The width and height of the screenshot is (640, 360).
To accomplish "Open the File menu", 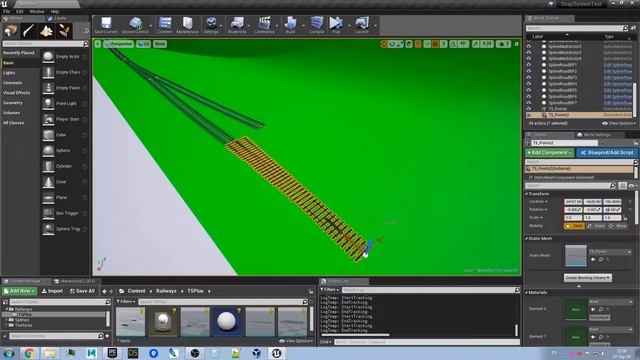I will (7, 11).
